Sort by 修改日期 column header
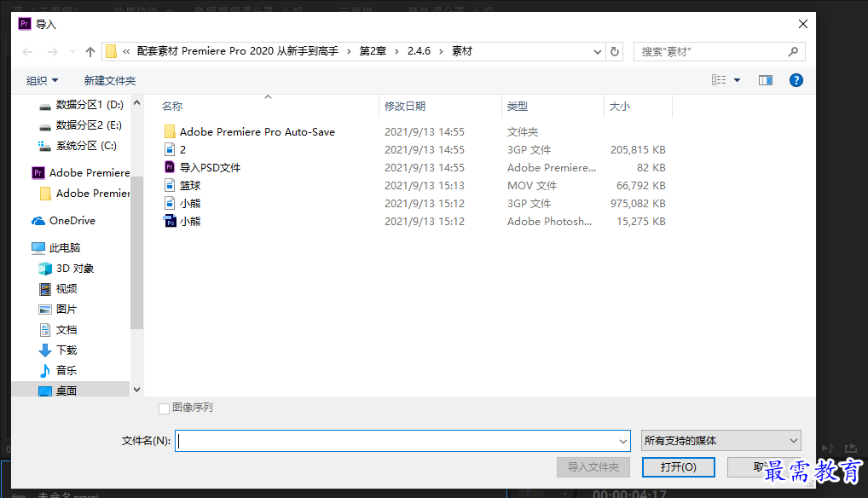868x498 pixels. (x=405, y=107)
